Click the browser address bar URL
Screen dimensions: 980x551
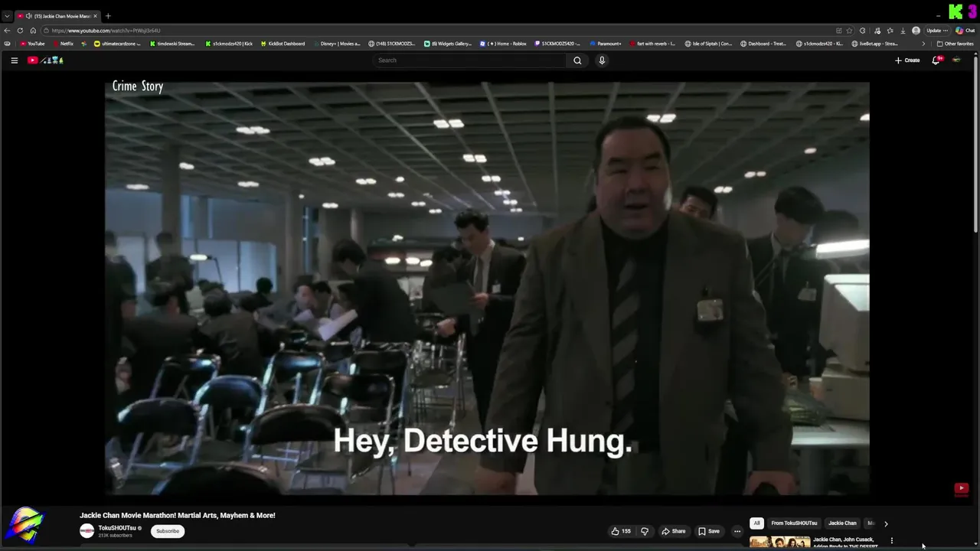click(106, 31)
